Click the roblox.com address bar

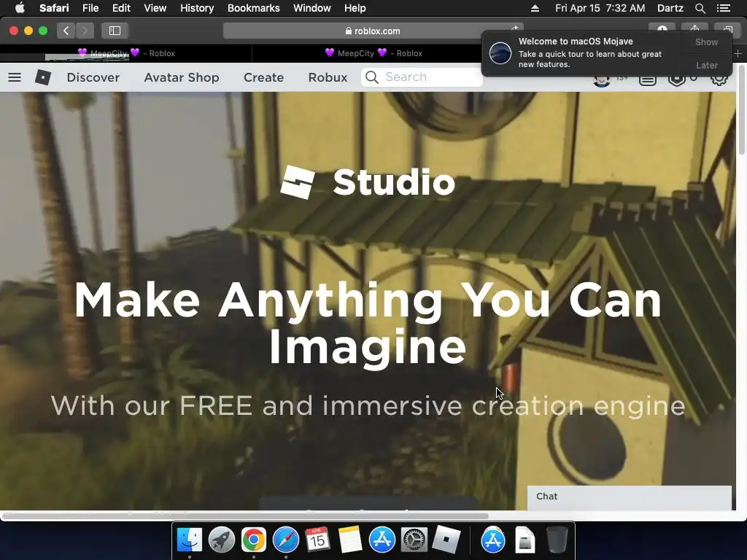[373, 31]
